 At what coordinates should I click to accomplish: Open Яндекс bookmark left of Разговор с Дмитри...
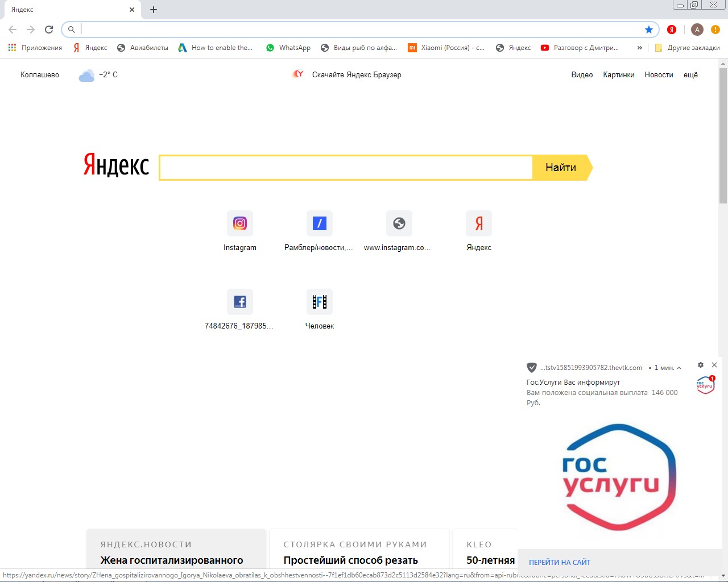click(513, 48)
